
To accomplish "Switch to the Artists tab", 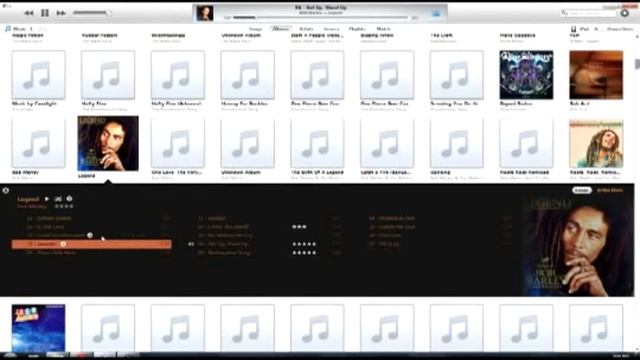I will pyautogui.click(x=307, y=29).
